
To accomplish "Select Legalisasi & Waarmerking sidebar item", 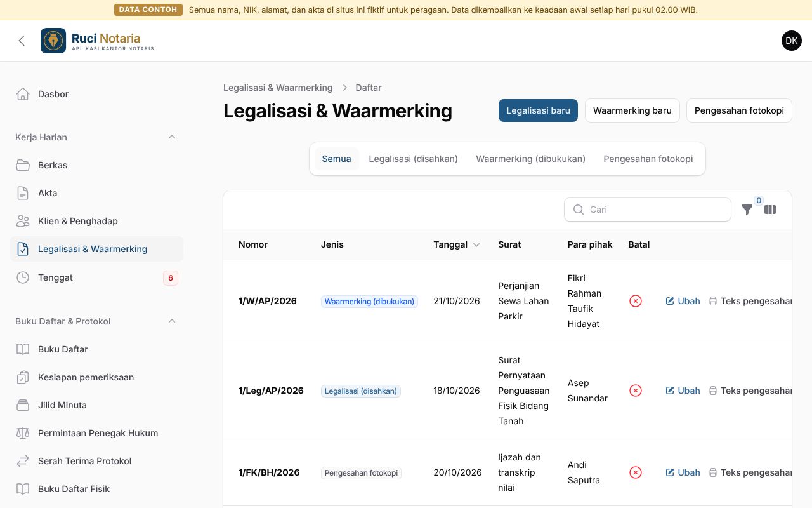I will click(x=96, y=249).
